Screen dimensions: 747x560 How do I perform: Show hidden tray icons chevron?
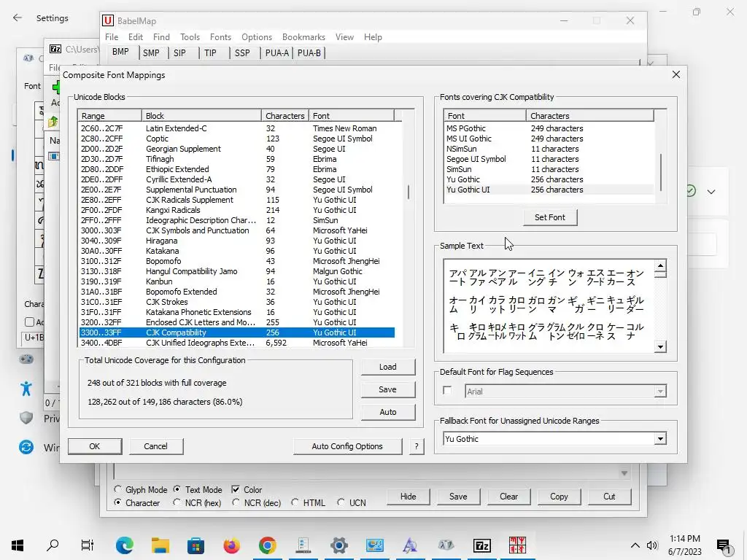click(x=635, y=545)
